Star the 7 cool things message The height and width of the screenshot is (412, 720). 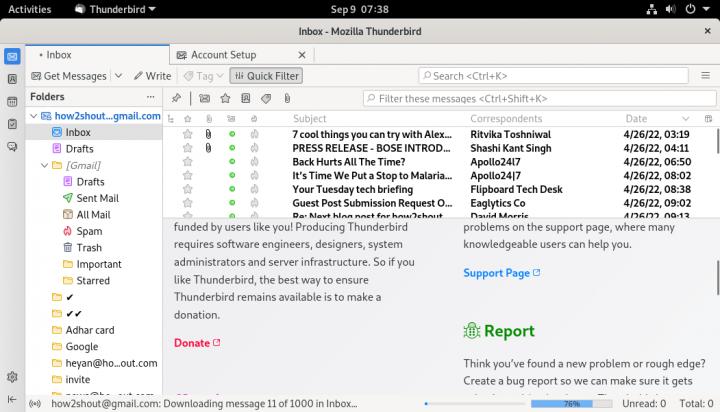click(x=187, y=134)
